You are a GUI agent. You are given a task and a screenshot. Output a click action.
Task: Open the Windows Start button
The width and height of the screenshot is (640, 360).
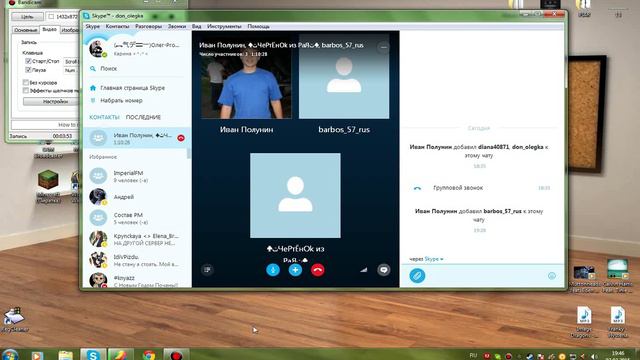pos(10,355)
